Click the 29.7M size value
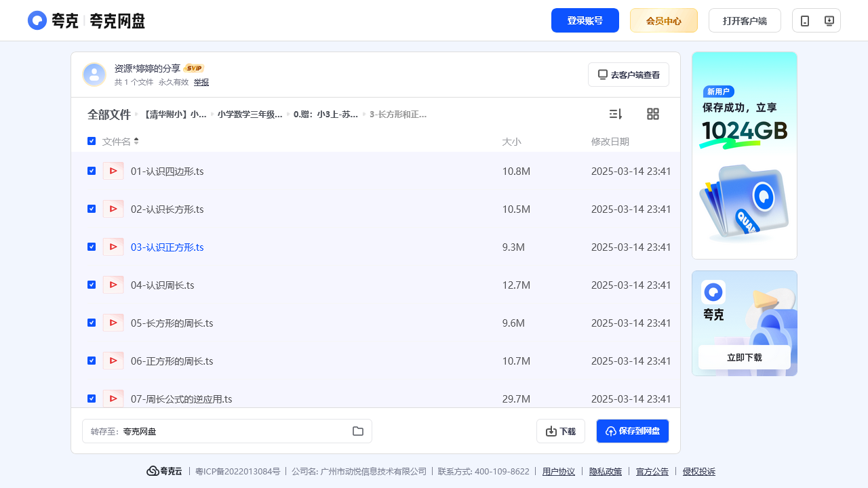 pos(516,399)
